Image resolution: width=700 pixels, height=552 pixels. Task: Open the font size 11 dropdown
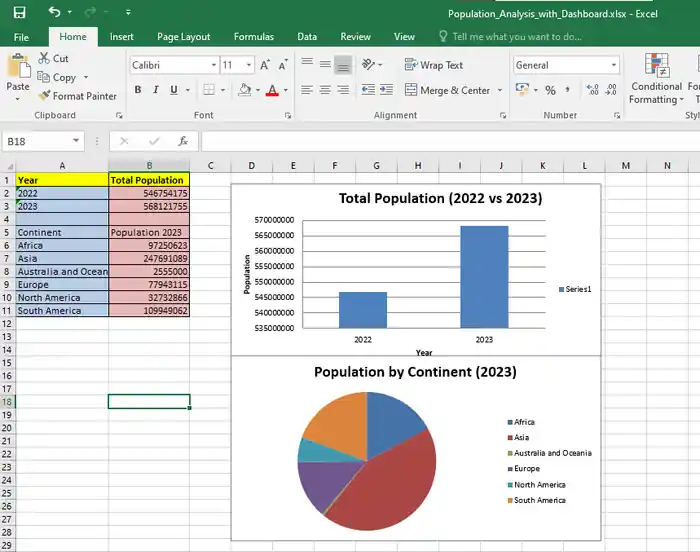249,65
